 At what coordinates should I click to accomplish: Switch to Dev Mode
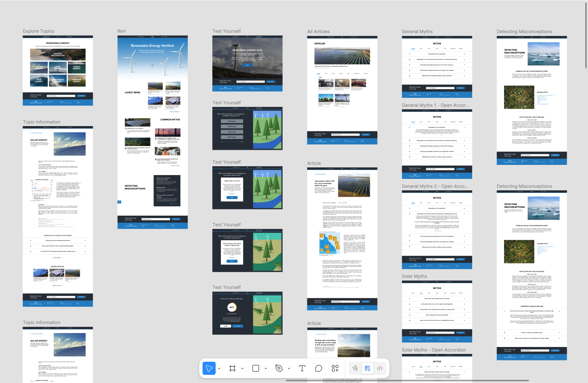[380, 368]
